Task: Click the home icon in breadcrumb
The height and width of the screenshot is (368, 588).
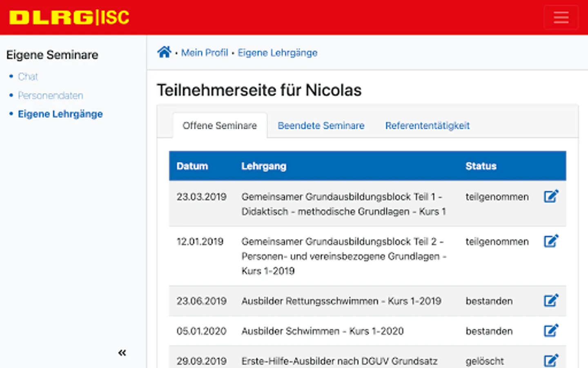Action: 164,52
